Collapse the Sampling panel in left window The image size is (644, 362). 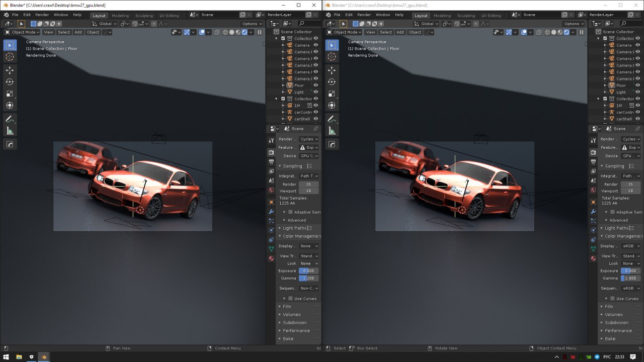292,166
